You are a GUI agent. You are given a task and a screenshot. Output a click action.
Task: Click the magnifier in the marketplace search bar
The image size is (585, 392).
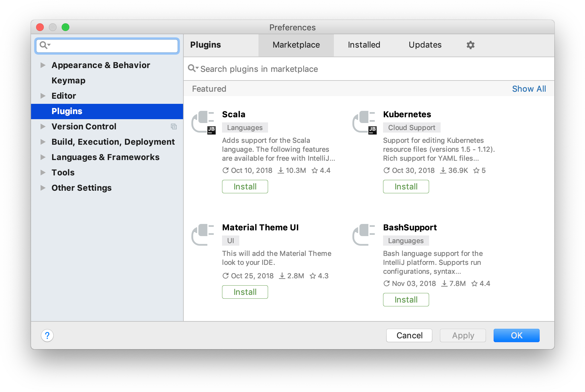(192, 68)
